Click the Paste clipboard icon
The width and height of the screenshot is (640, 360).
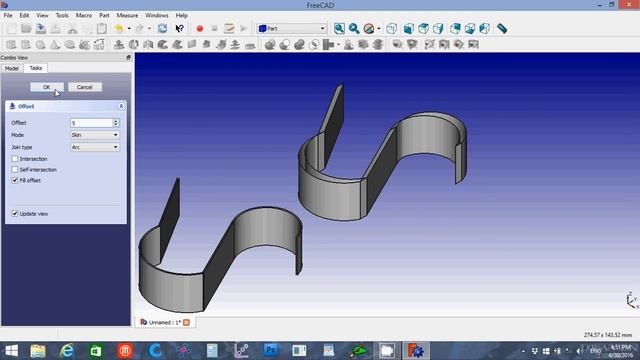(x=102, y=29)
